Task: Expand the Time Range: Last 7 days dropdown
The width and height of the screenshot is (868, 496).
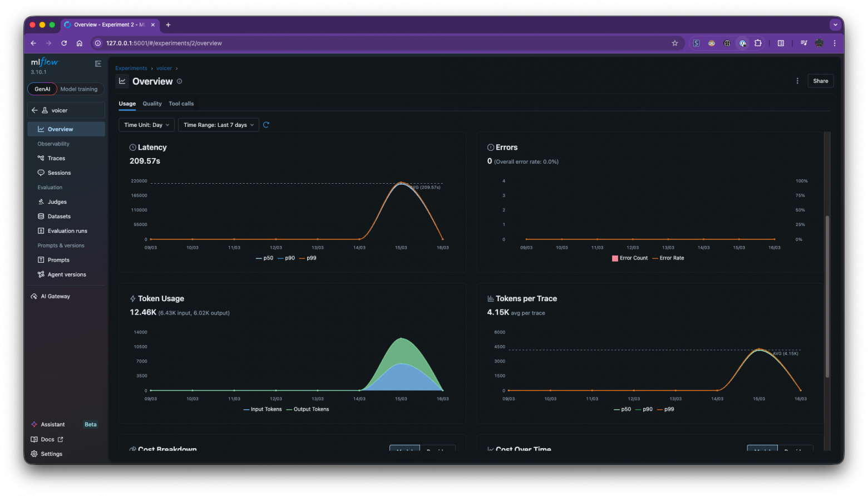Action: [218, 125]
